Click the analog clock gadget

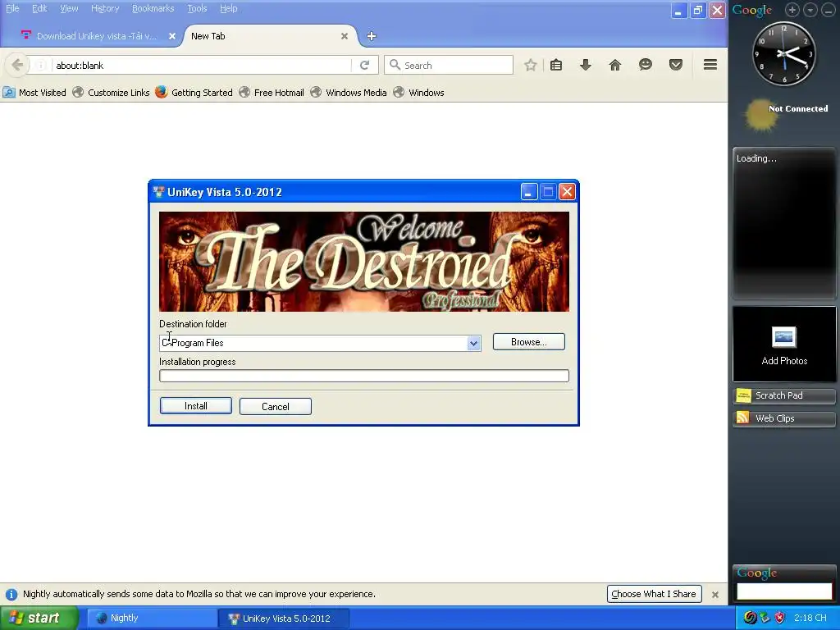tap(784, 53)
